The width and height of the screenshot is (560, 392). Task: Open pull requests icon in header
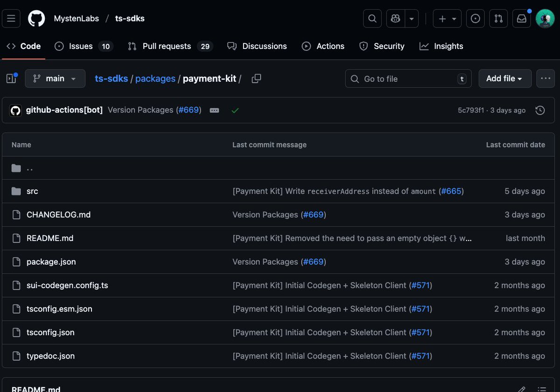coord(499,19)
